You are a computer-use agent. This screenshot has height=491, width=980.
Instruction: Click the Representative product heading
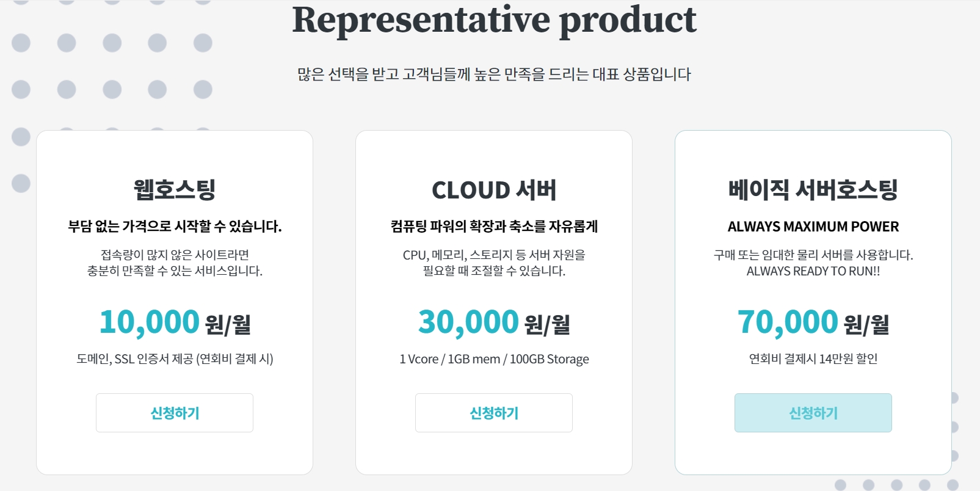(494, 20)
